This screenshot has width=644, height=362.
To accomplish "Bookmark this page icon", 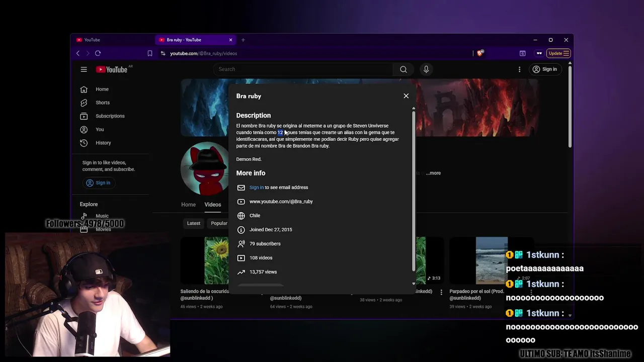I will point(150,53).
